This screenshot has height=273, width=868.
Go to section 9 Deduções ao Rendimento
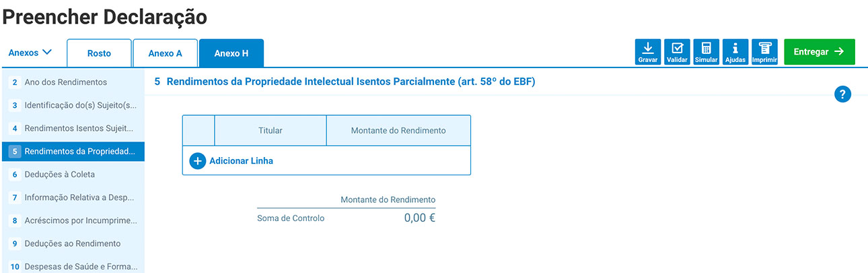72,243
